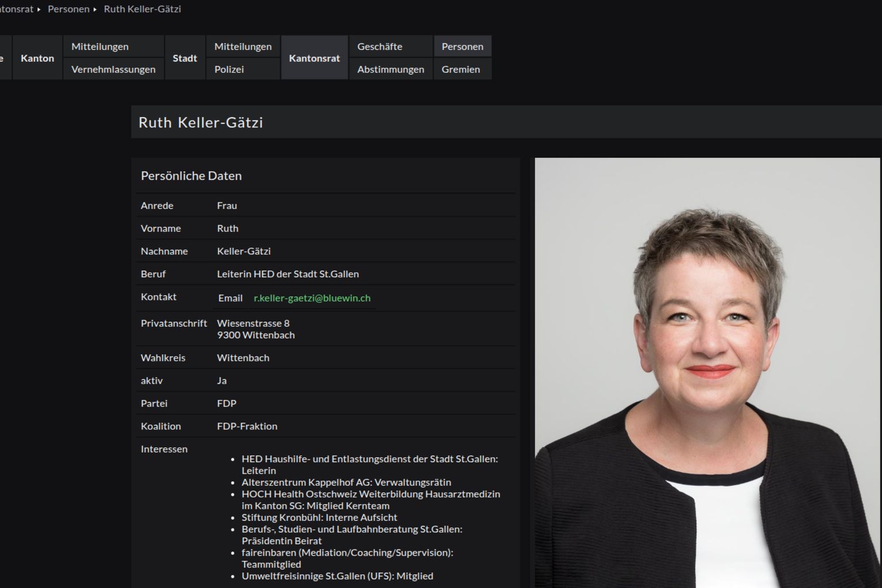This screenshot has width=882, height=588.
Task: Click the Email label in Kontakt row
Action: click(230, 298)
